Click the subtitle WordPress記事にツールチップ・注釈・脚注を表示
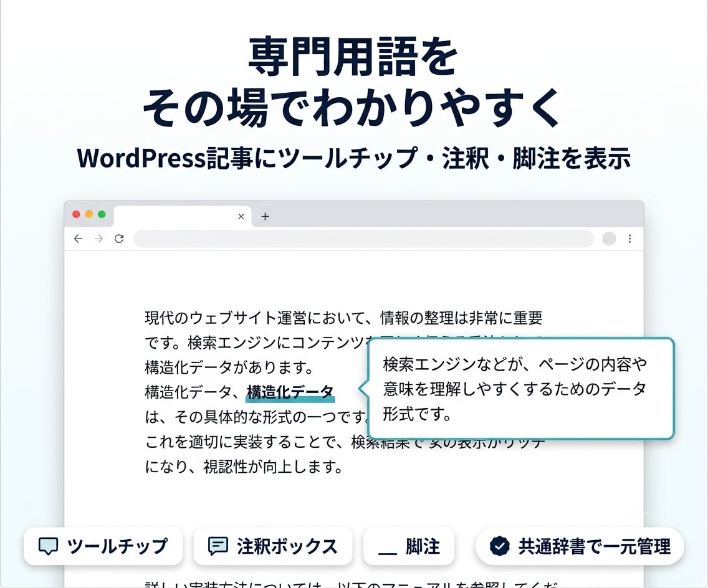The height and width of the screenshot is (588, 708). pos(353,158)
